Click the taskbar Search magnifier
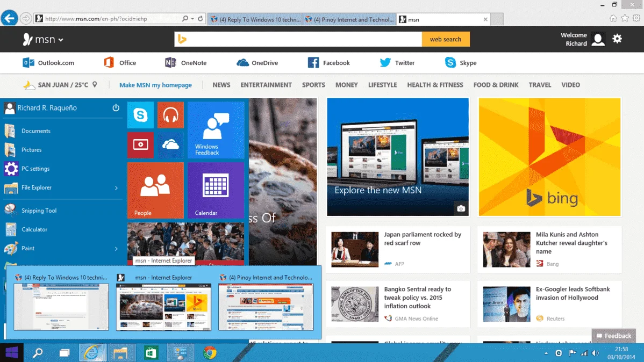The height and width of the screenshot is (362, 644). [x=38, y=352]
